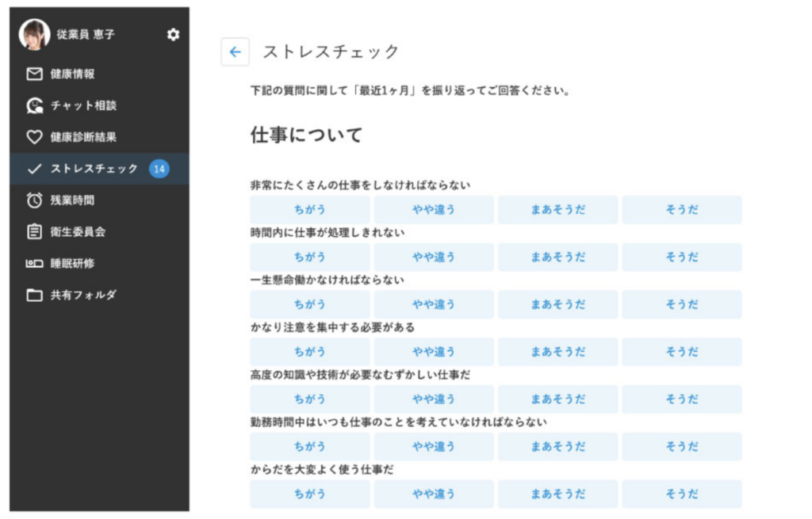Select そうだ for the first question
Screen dimensions: 812x519
click(681, 209)
